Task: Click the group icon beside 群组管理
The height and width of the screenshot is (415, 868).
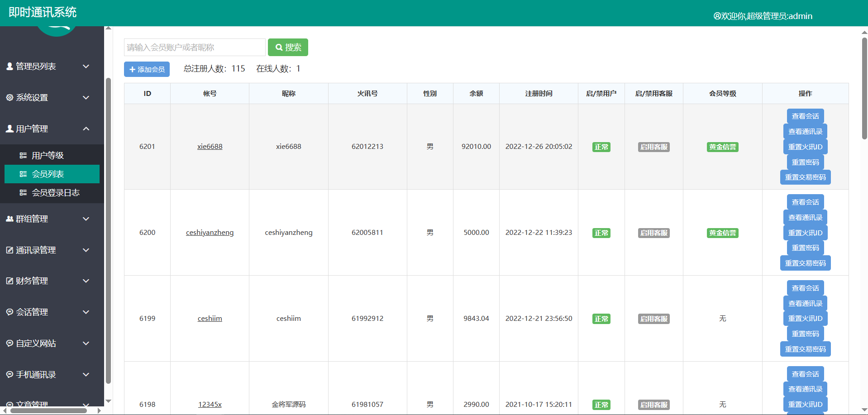Action: point(10,219)
